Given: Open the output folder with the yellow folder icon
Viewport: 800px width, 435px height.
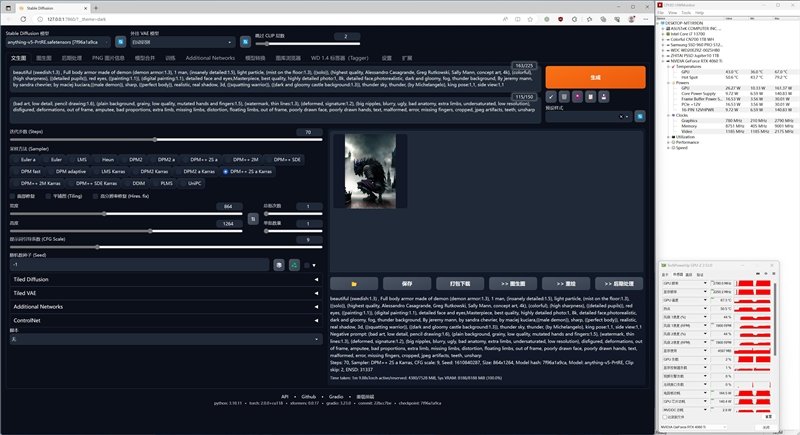Looking at the screenshot, I should coord(354,284).
